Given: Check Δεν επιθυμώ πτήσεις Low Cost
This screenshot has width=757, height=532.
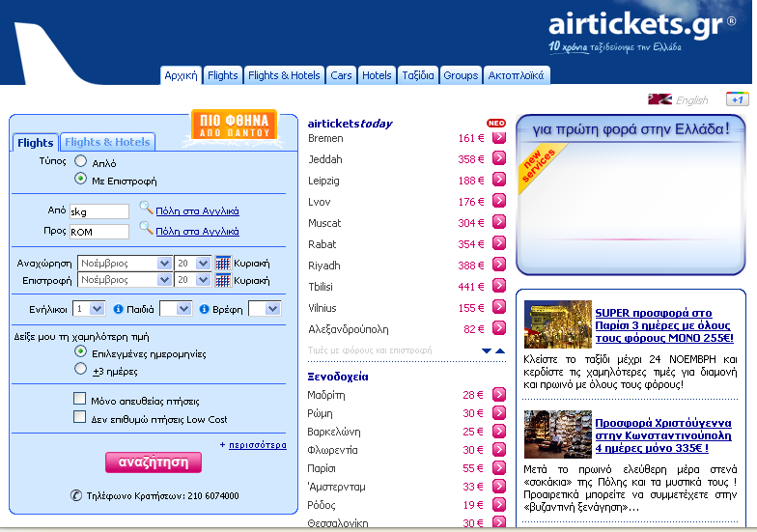Looking at the screenshot, I should click(x=79, y=417).
